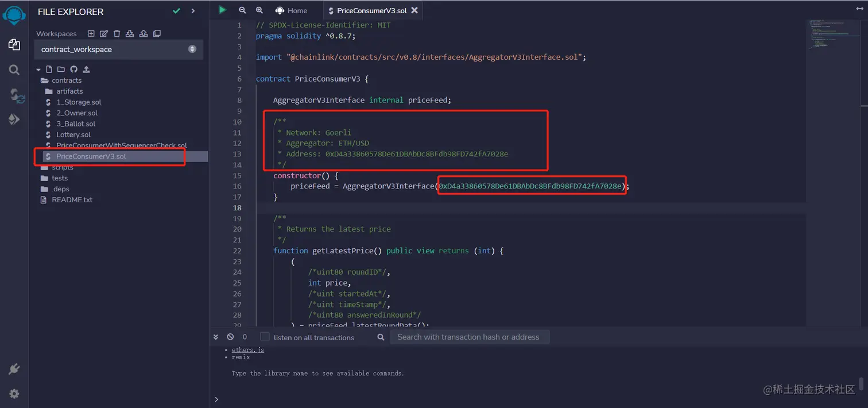Click the terminal vertical scrollbar
868x408 pixels.
point(861,383)
